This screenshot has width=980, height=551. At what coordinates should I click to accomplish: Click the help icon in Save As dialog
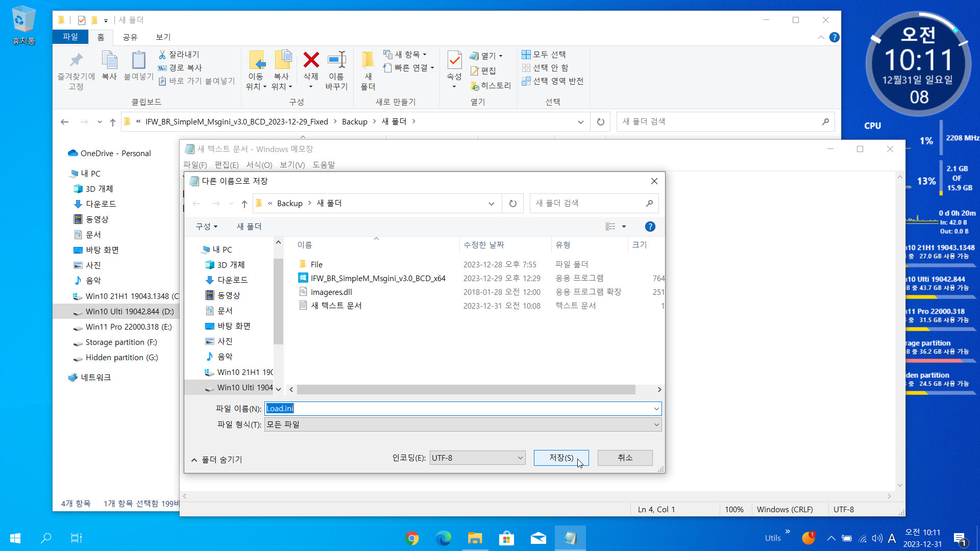650,227
